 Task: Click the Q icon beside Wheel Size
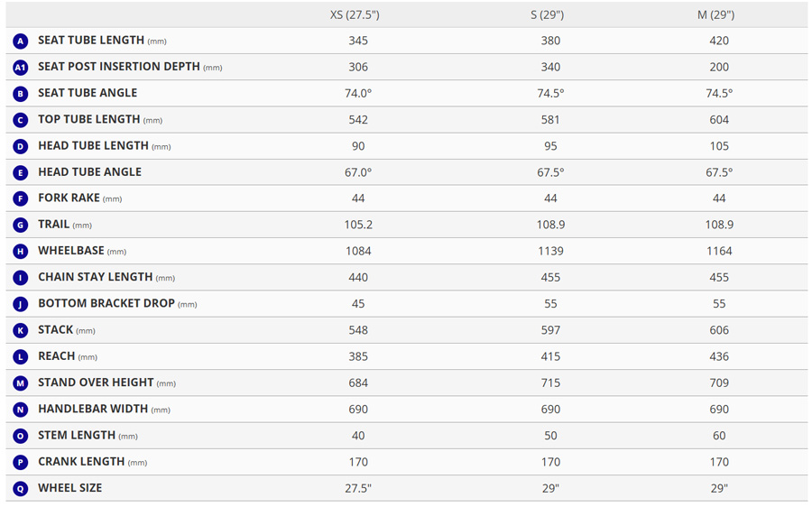click(x=21, y=489)
